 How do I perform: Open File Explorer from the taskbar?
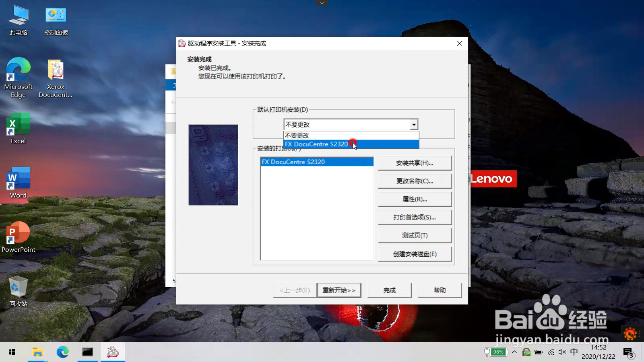[x=37, y=352]
